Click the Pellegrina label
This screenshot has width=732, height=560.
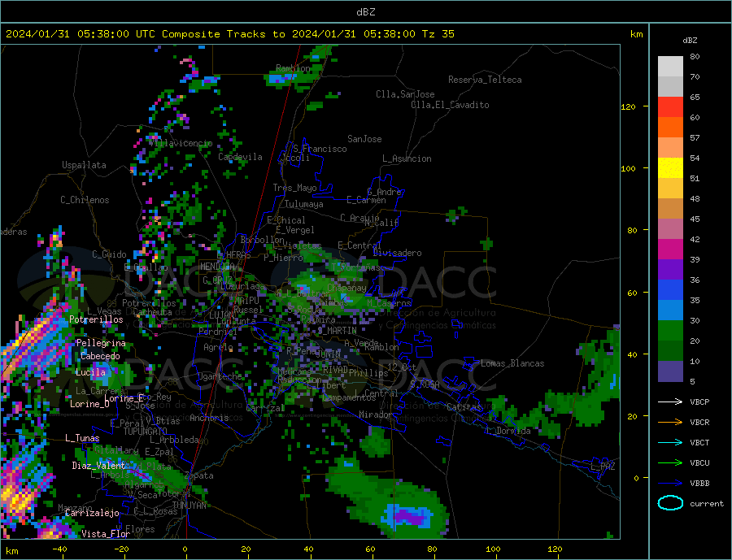pos(101,343)
